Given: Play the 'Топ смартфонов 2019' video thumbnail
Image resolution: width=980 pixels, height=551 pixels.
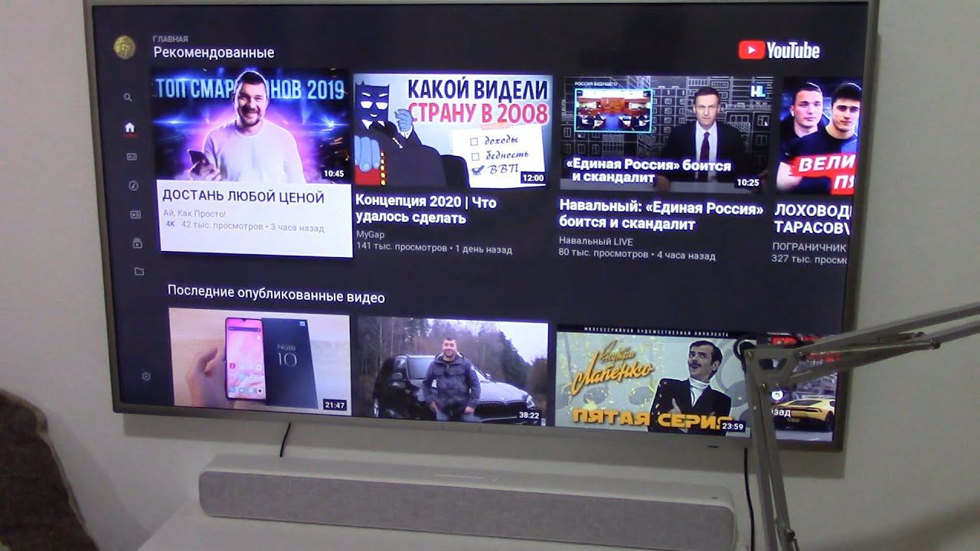Looking at the screenshot, I should (252, 126).
